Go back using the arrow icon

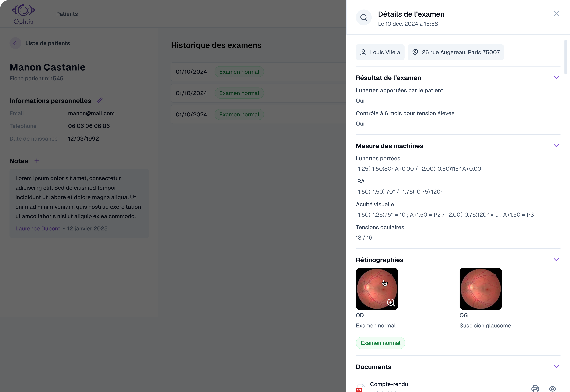pos(15,43)
